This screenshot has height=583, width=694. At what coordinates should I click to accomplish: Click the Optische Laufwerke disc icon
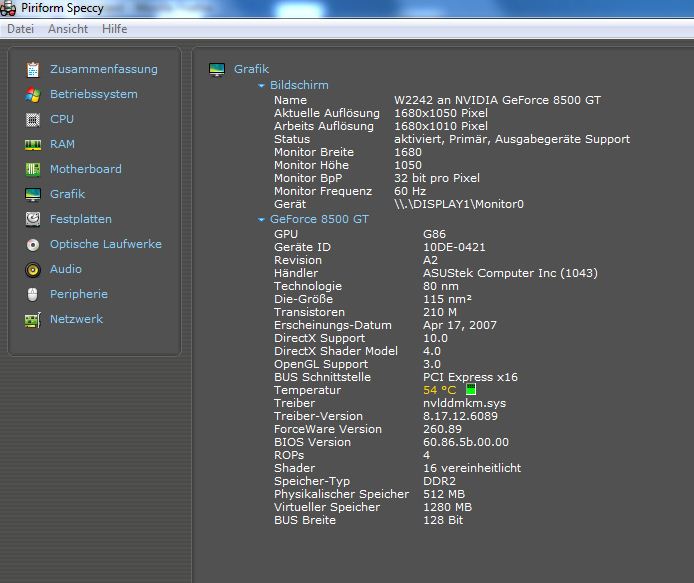(x=33, y=244)
